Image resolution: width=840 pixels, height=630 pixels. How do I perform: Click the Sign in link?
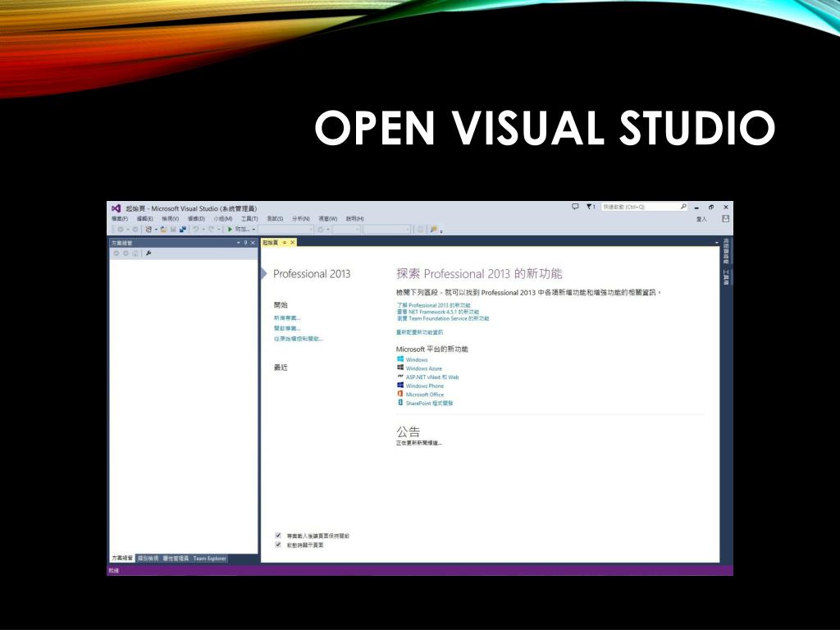point(702,219)
